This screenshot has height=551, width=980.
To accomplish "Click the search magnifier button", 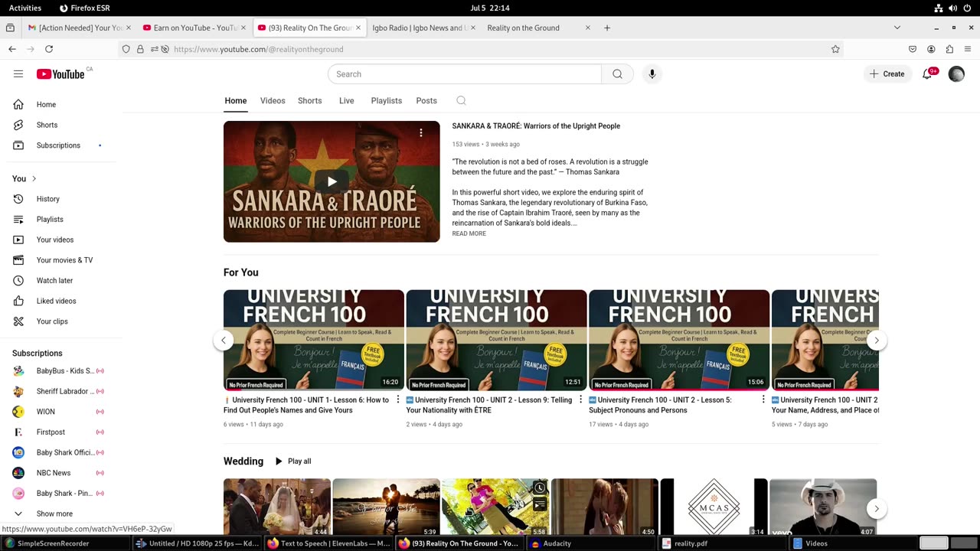I will [617, 74].
